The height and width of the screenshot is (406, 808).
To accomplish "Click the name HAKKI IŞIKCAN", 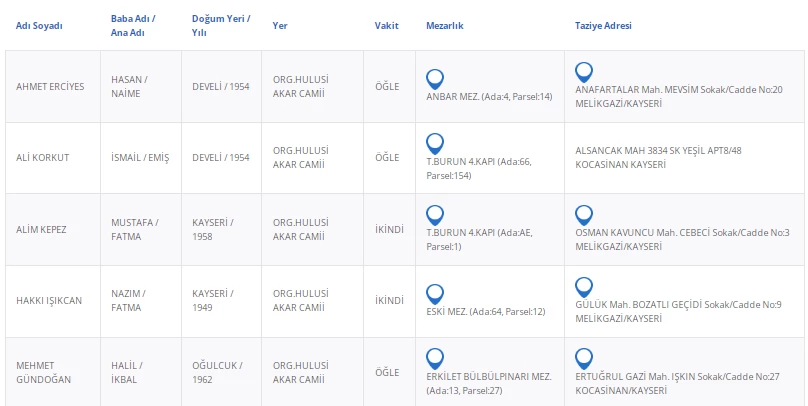I will (x=49, y=300).
